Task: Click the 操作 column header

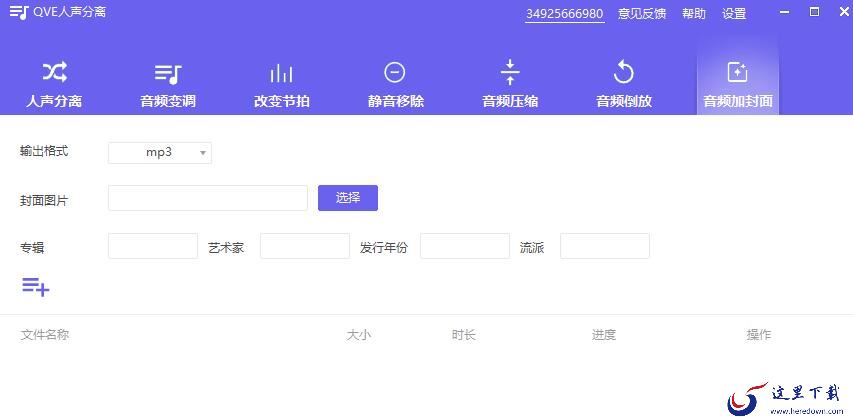Action: (x=759, y=335)
